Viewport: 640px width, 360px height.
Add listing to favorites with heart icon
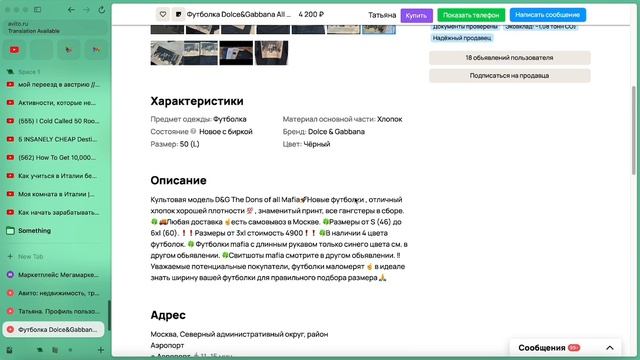point(163,15)
